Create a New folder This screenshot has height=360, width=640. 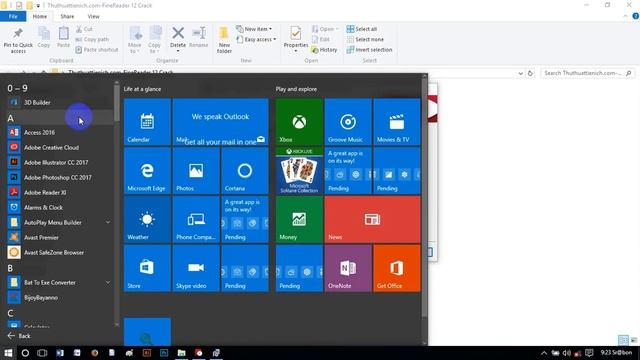(224, 40)
